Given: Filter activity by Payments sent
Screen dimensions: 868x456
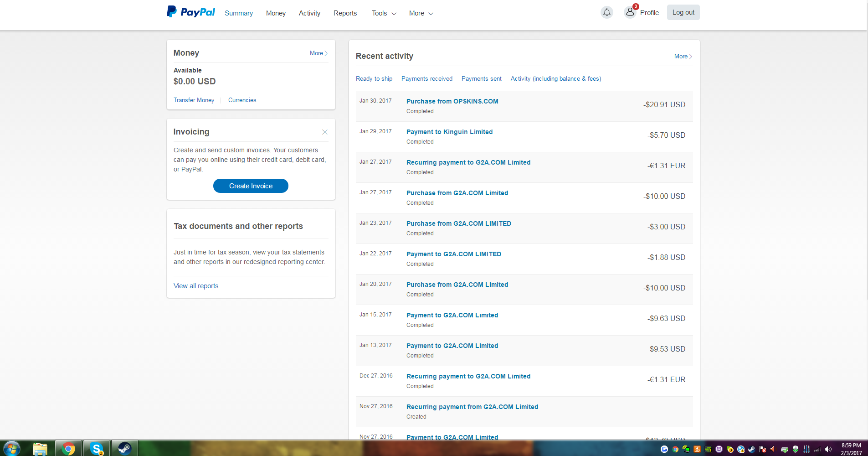Looking at the screenshot, I should [482, 79].
